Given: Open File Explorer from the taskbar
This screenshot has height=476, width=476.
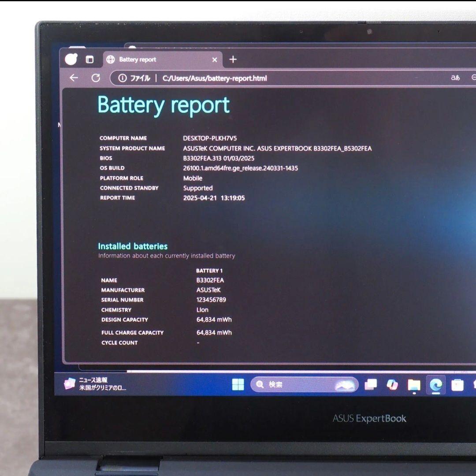Looking at the screenshot, I should point(414,385).
